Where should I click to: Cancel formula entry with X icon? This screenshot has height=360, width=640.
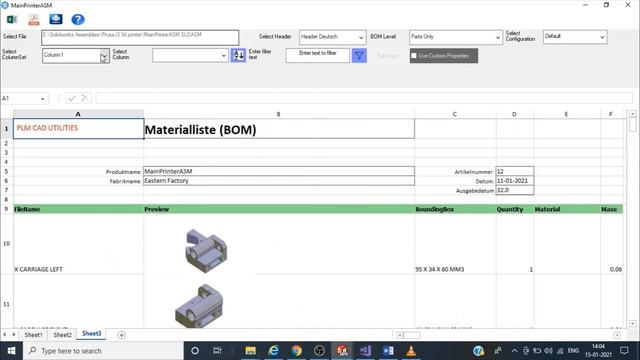pyautogui.click(x=84, y=98)
